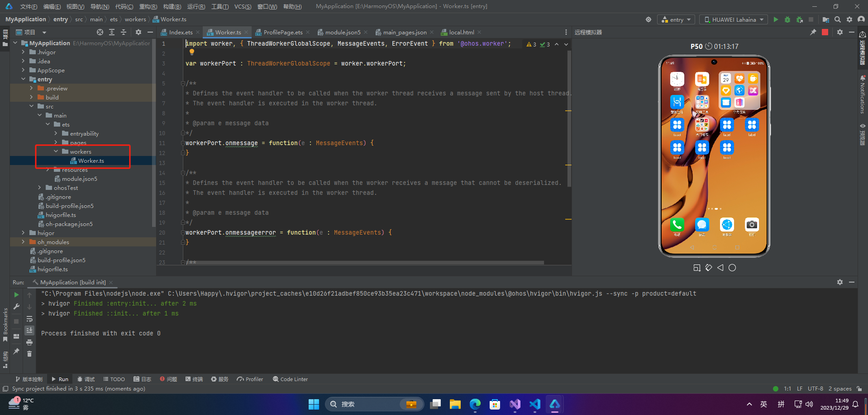The image size is (868, 415).
Task: Open the Code Linter tool window button
Action: click(290, 379)
